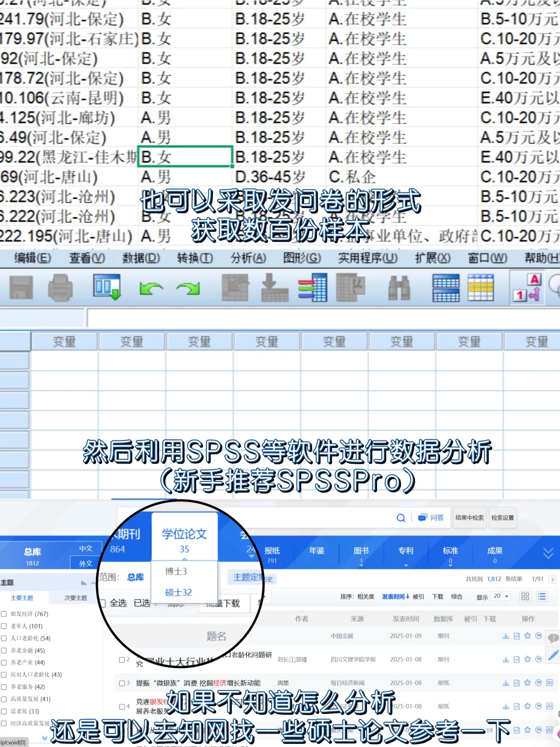Open the recall recent dialogs icon in SPSS

pyautogui.click(x=107, y=287)
